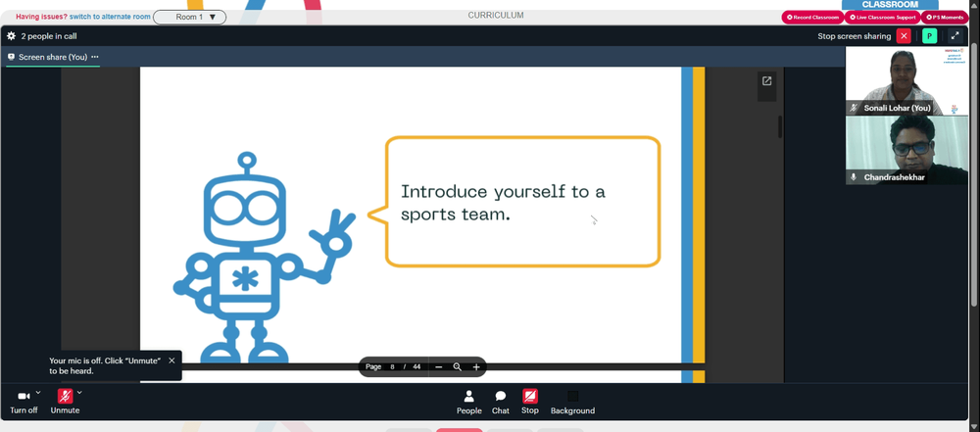Pop out the shared document in new window
Image resolution: width=980 pixels, height=432 pixels.
(767, 80)
